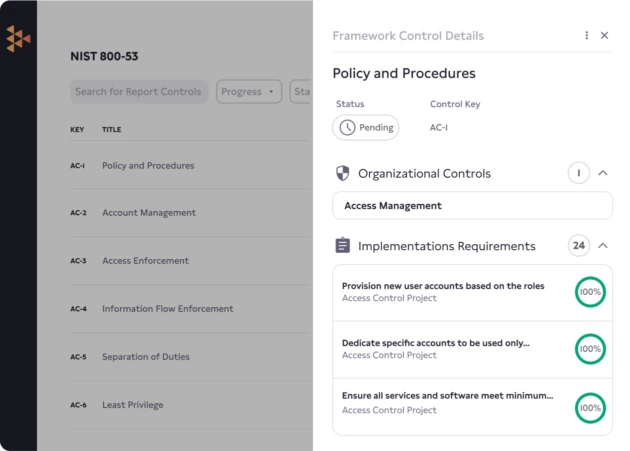The width and height of the screenshot is (630, 451).
Task: Open the Progress filter dropdown
Action: tap(249, 92)
